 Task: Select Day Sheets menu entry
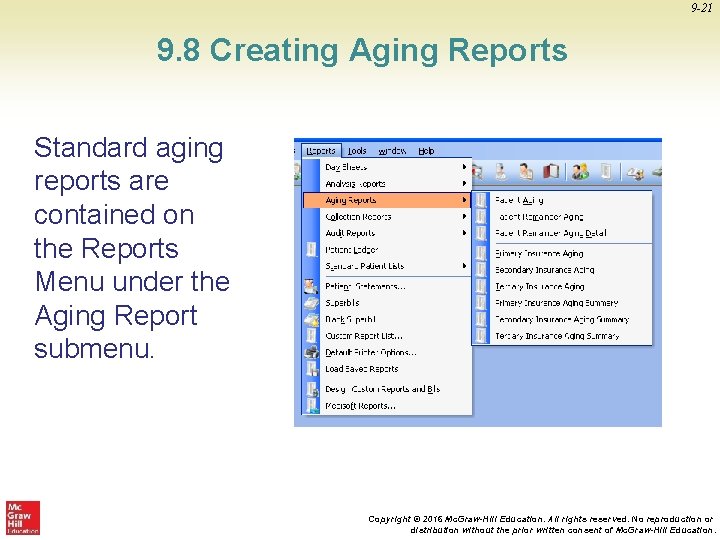pyautogui.click(x=387, y=167)
